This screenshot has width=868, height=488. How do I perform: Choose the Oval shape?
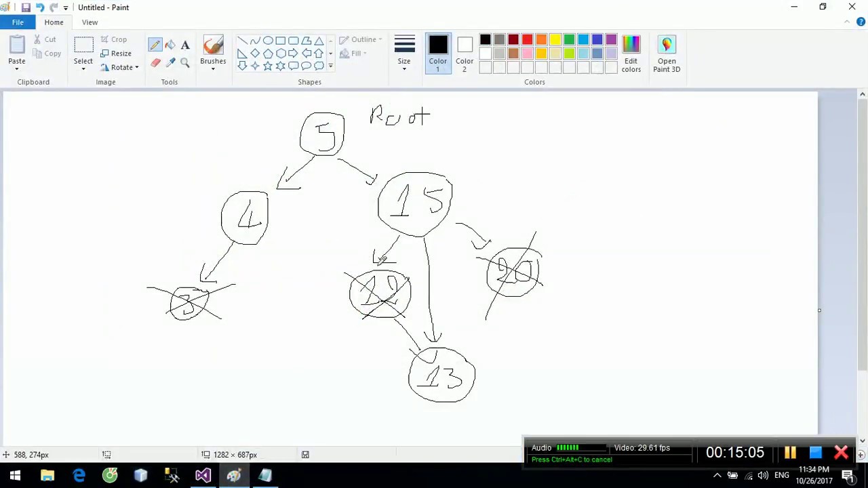(268, 41)
